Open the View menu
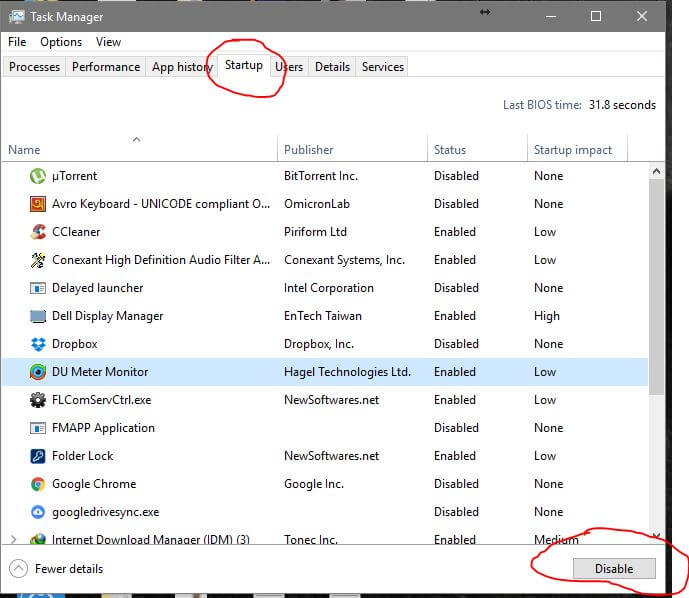This screenshot has width=689, height=598. (108, 42)
